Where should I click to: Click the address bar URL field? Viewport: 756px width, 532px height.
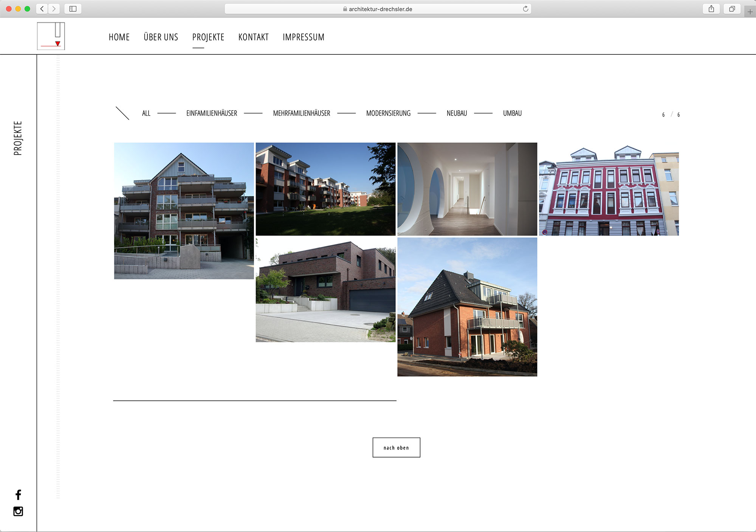point(378,9)
